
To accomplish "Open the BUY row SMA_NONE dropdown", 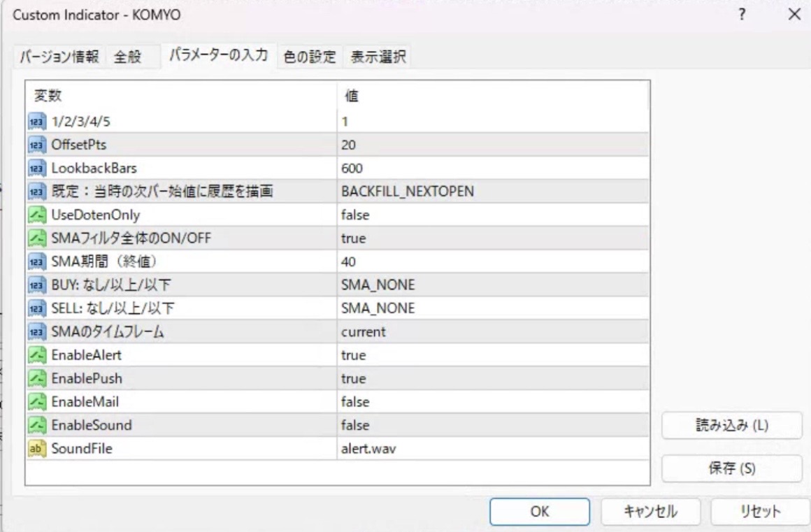I will pos(493,285).
